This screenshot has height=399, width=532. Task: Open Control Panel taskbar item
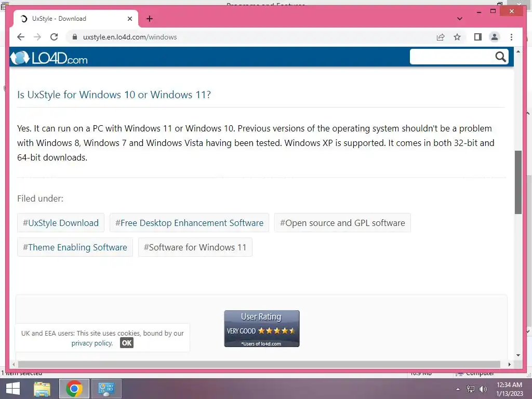click(106, 389)
